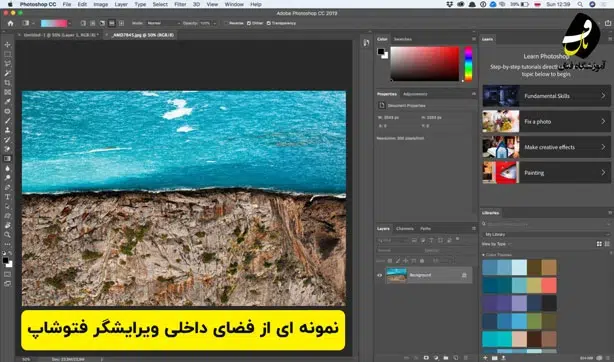Open the Opacity slider dropdown
This screenshot has width=614, height=362.
(x=215, y=23)
